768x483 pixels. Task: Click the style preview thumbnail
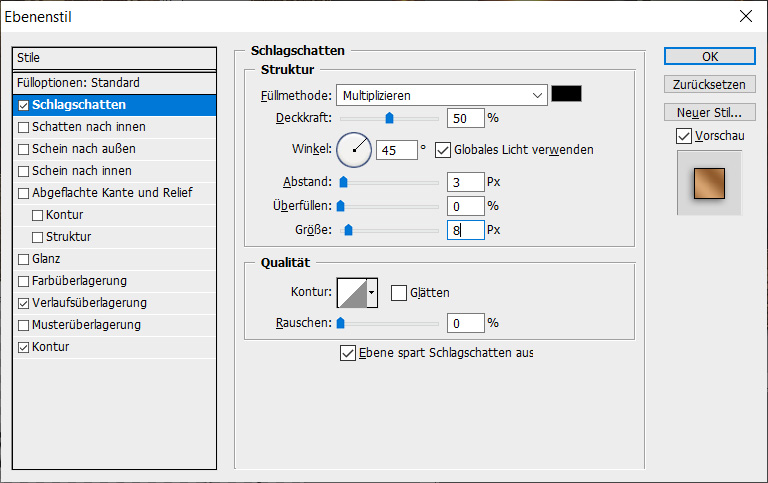[709, 183]
